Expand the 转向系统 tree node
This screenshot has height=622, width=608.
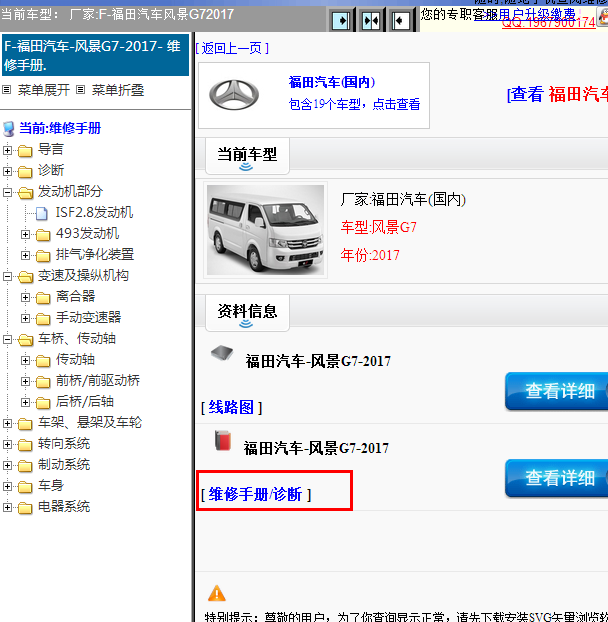(7, 444)
